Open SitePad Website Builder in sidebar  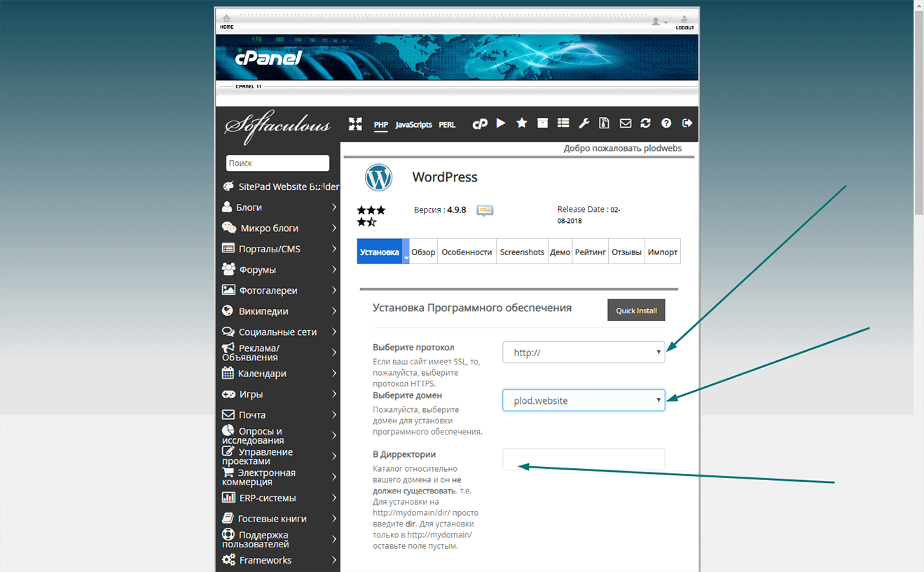tap(280, 186)
